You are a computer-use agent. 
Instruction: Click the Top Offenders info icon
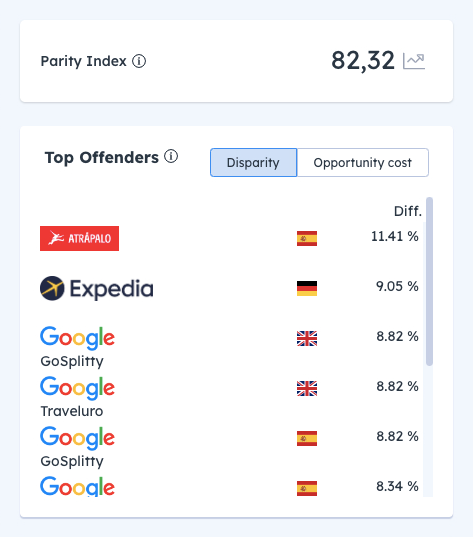pos(171,157)
